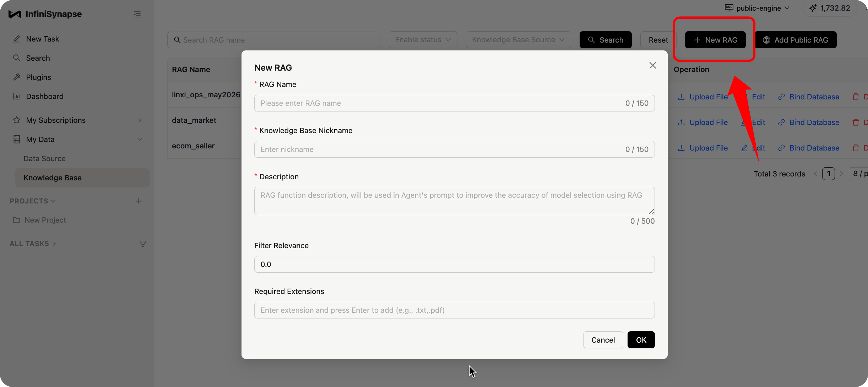
Task: Click Upload File icon for data_market row
Action: pos(681,122)
